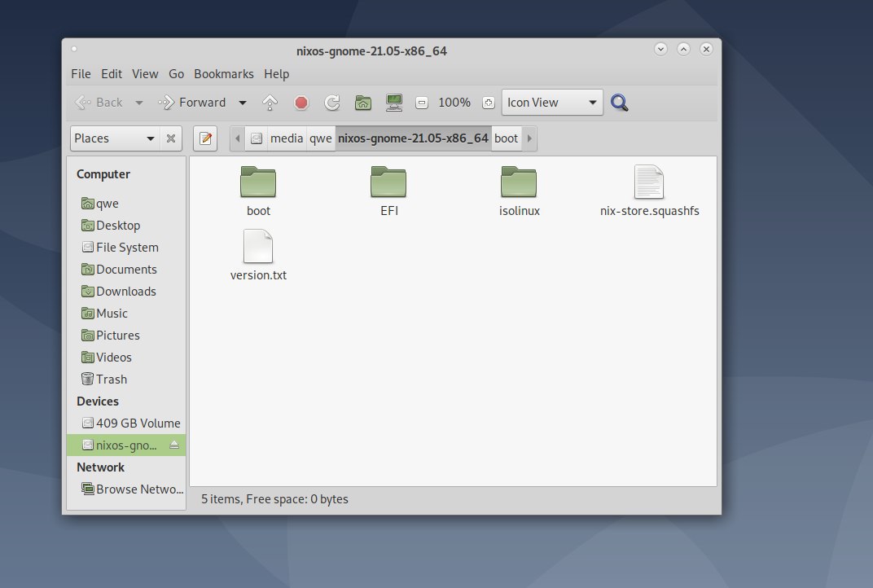Navigate to qwe in path bar
The height and width of the screenshot is (588, 873).
click(x=321, y=138)
